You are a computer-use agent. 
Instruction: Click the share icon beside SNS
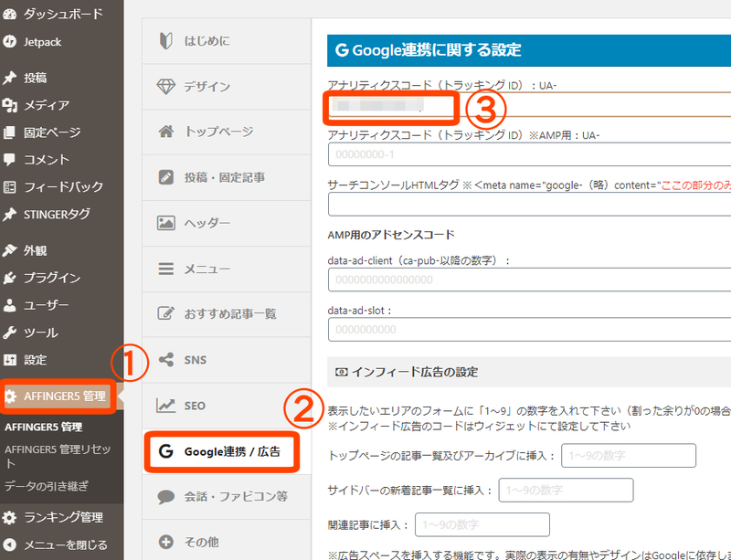[166, 360]
